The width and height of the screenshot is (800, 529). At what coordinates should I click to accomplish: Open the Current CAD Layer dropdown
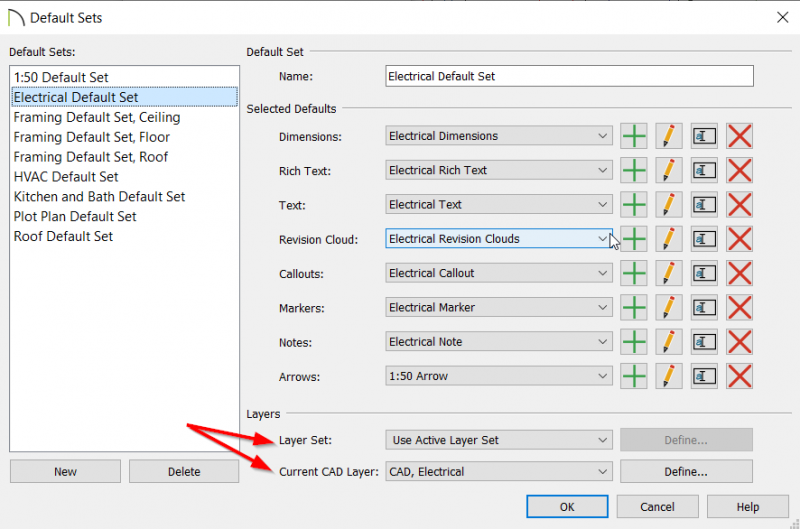tap(498, 472)
